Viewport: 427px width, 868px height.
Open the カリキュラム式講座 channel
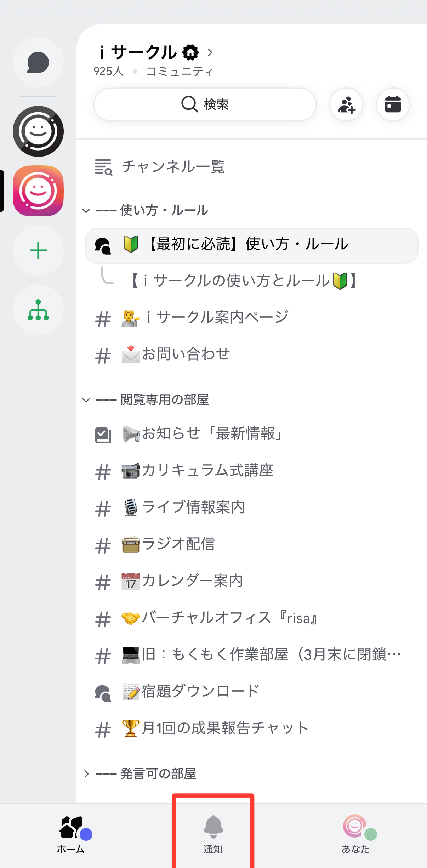click(x=207, y=471)
